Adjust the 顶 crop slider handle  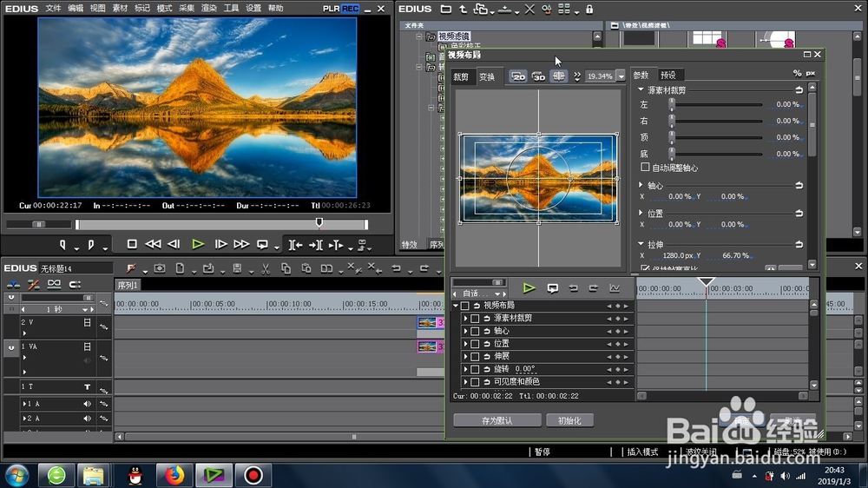(672, 137)
